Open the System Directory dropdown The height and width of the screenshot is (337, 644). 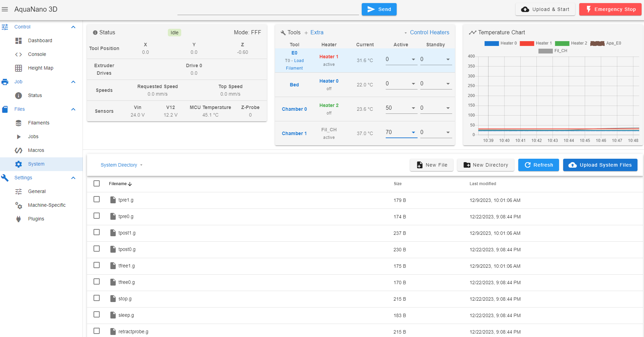[122, 165]
